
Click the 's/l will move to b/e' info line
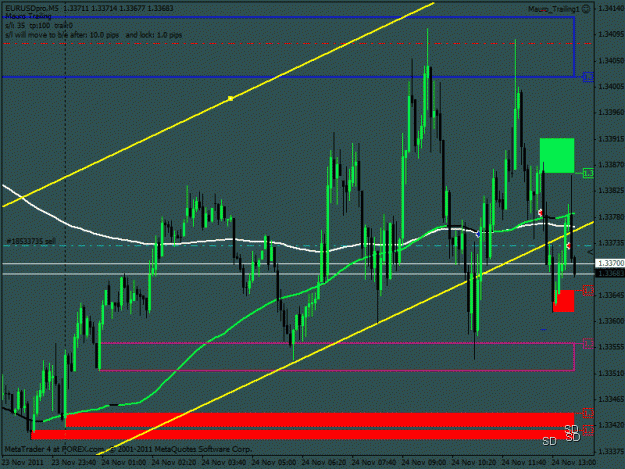coord(94,35)
